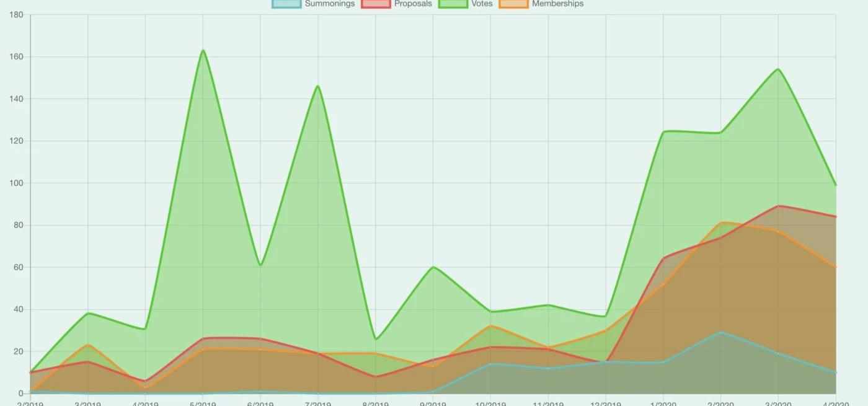This screenshot has width=868, height=406.
Task: Click the Summonings peak at 2/2020
Action: (x=721, y=332)
